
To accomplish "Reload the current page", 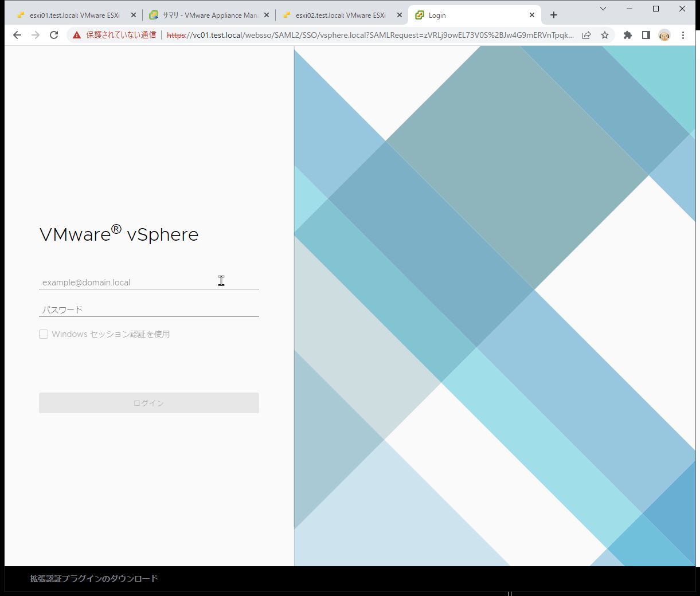I will 54,35.
